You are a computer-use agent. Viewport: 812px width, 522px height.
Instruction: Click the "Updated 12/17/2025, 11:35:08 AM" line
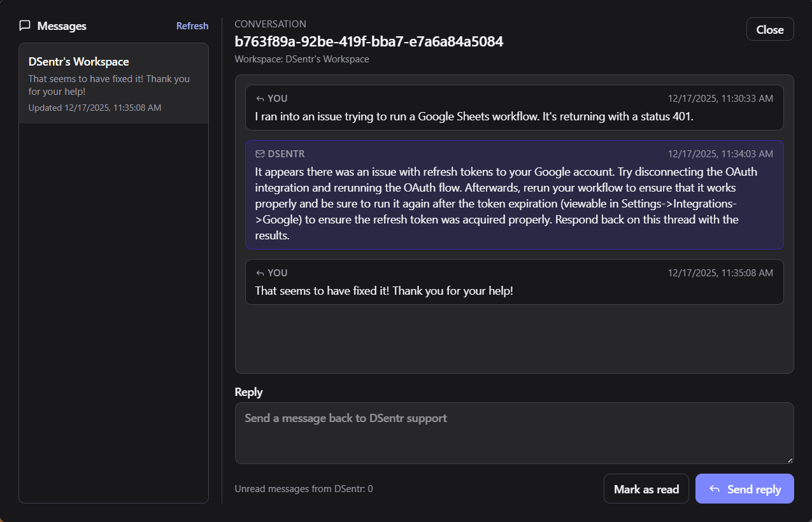pyautogui.click(x=95, y=108)
